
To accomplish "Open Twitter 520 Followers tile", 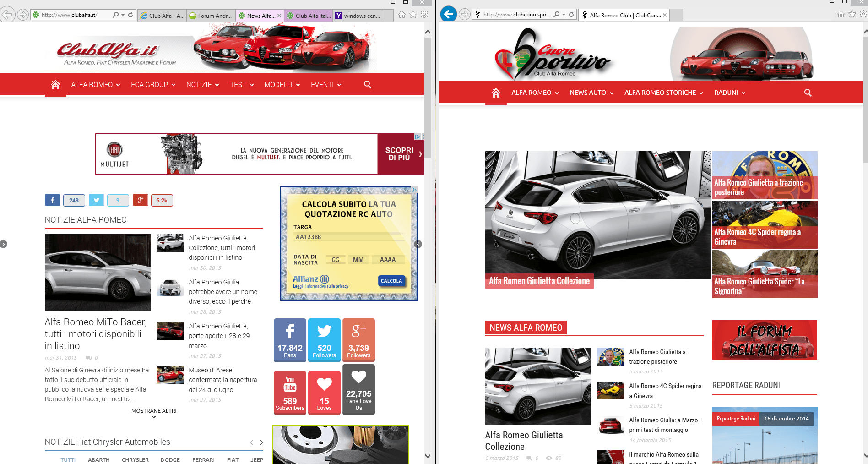I will pos(324,340).
